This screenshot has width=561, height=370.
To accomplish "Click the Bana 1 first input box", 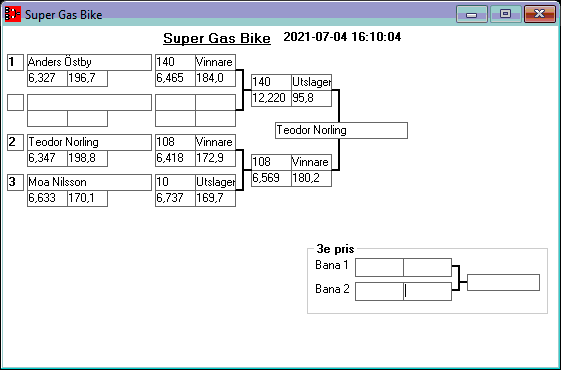I will (x=379, y=267).
